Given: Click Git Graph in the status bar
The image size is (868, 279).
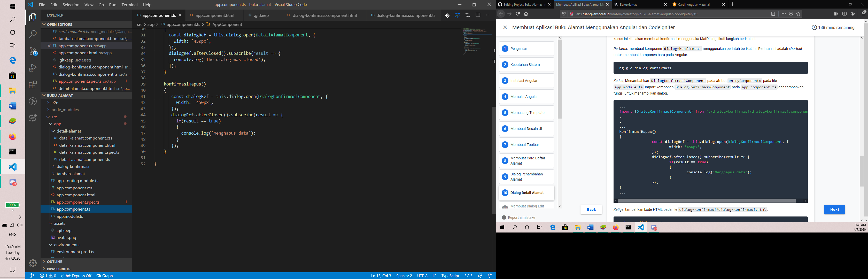Looking at the screenshot, I should tap(104, 276).
